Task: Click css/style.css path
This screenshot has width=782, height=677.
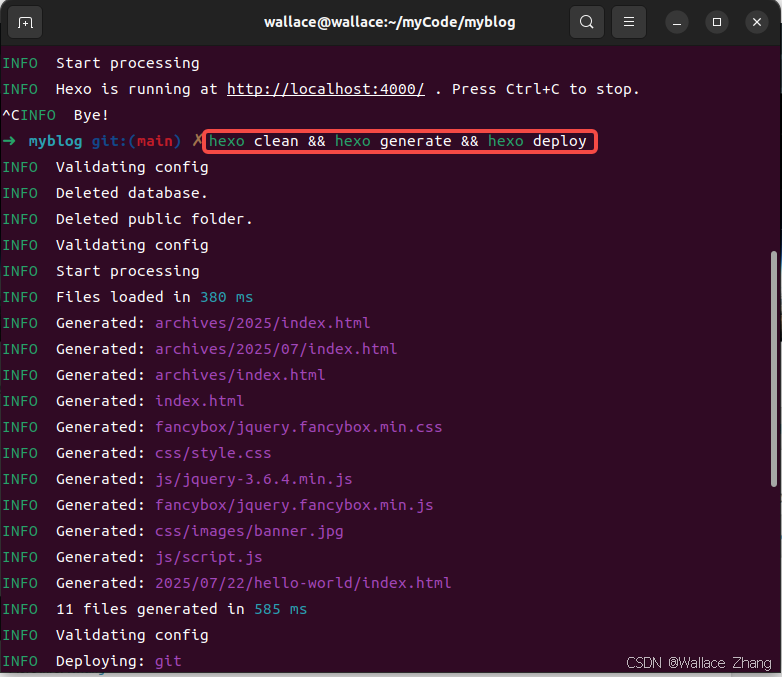Action: (x=213, y=453)
